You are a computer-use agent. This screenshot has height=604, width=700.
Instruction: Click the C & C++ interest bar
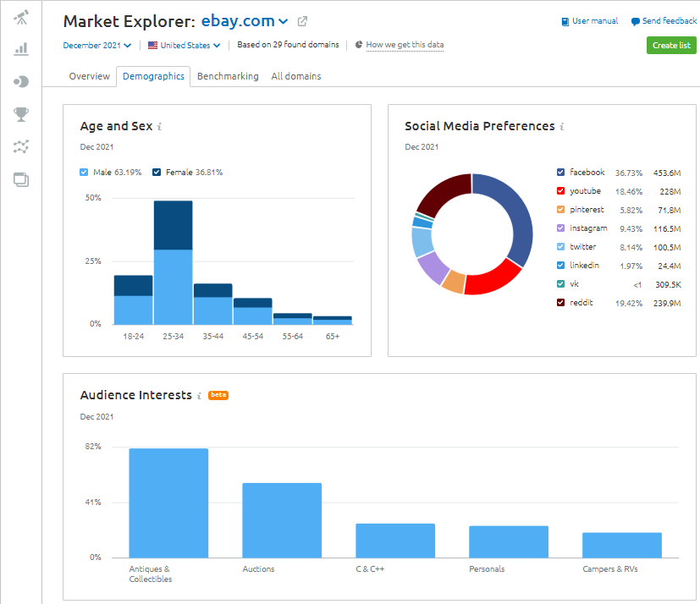coord(395,541)
